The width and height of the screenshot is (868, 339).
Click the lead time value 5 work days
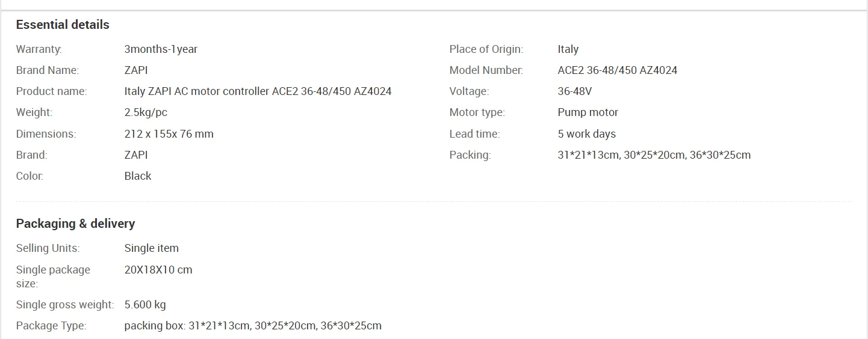[x=587, y=134]
